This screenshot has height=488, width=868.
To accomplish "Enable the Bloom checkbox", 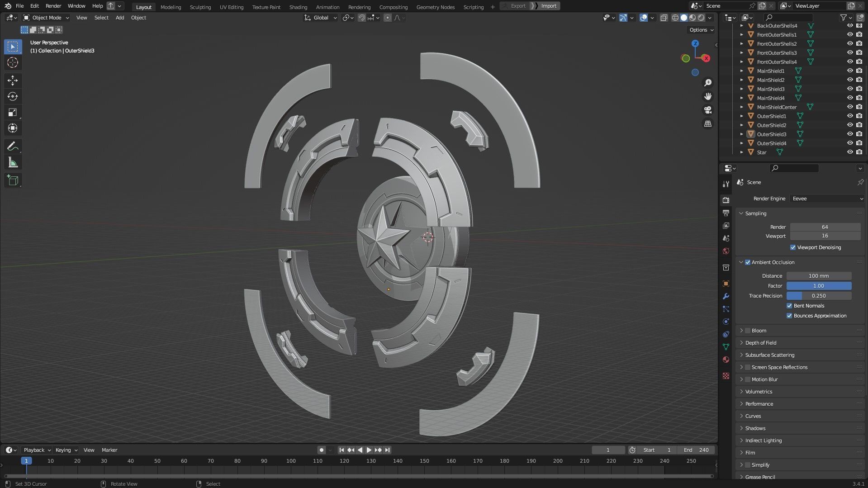I will point(748,331).
